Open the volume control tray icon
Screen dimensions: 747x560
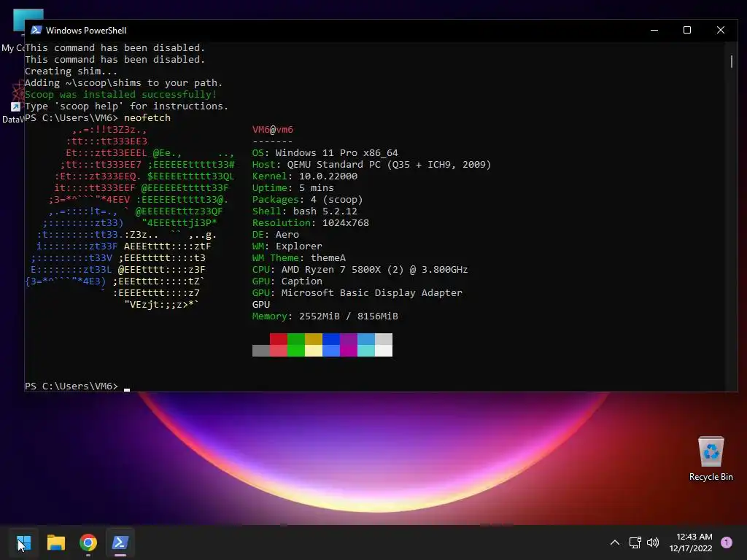pyautogui.click(x=653, y=542)
